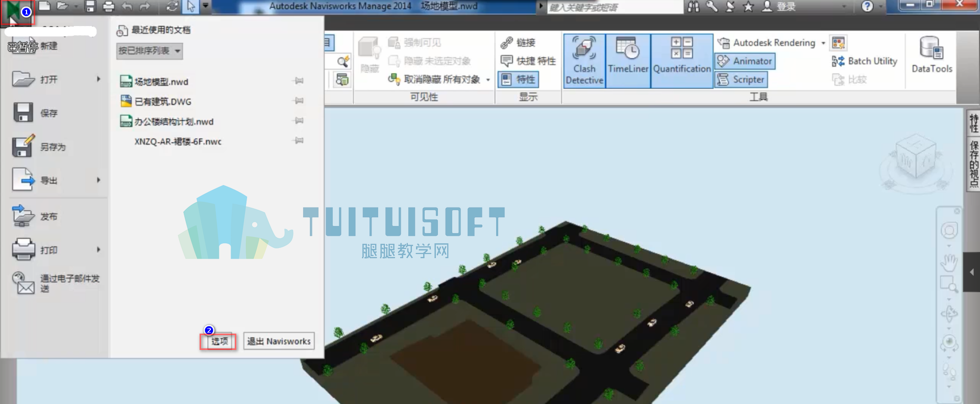Expand the 打印 print submenu

(x=99, y=249)
